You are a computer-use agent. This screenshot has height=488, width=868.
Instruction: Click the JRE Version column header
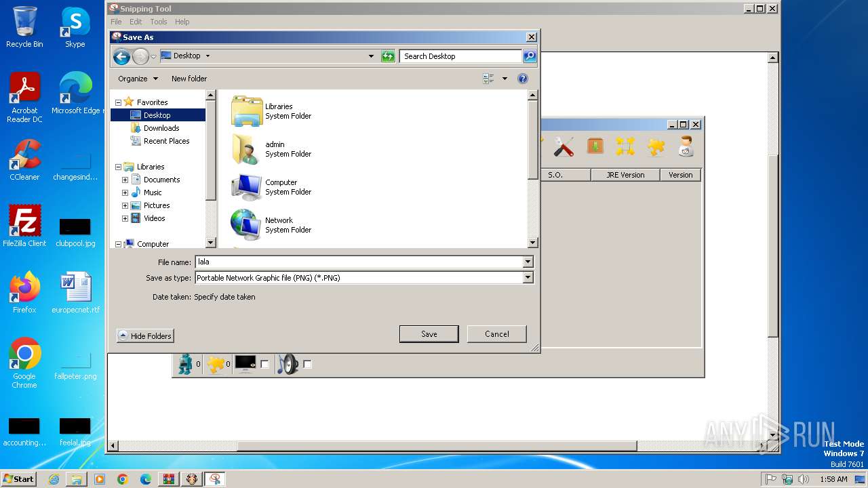pos(625,175)
